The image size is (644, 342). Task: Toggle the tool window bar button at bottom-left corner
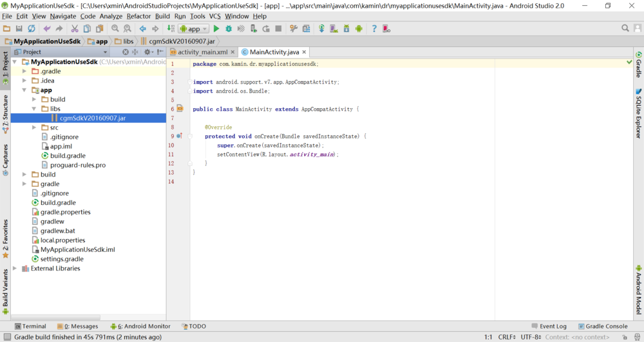click(x=6, y=337)
